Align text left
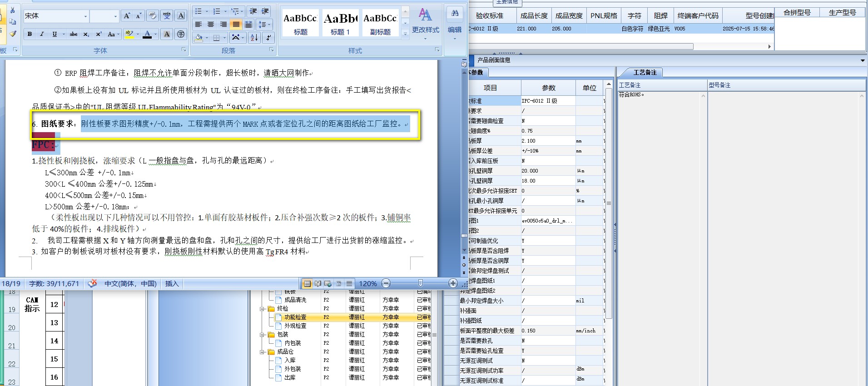Screen dimensions: 868x386 click(198, 25)
